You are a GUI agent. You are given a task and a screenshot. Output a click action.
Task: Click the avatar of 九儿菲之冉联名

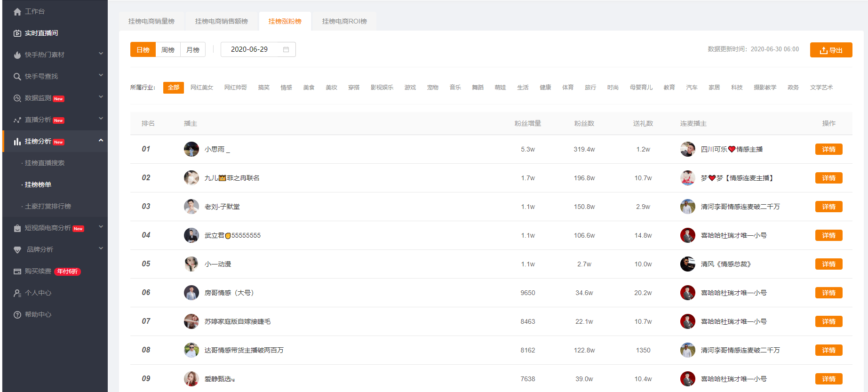point(191,178)
